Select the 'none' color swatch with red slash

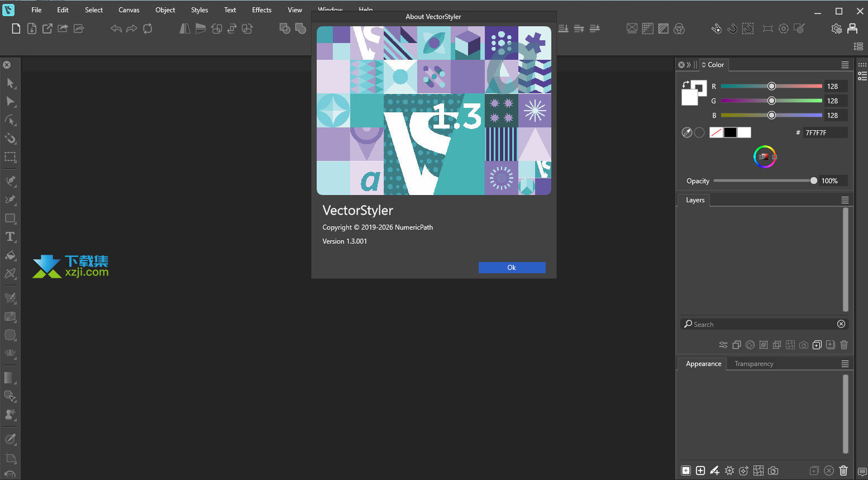[x=716, y=132]
